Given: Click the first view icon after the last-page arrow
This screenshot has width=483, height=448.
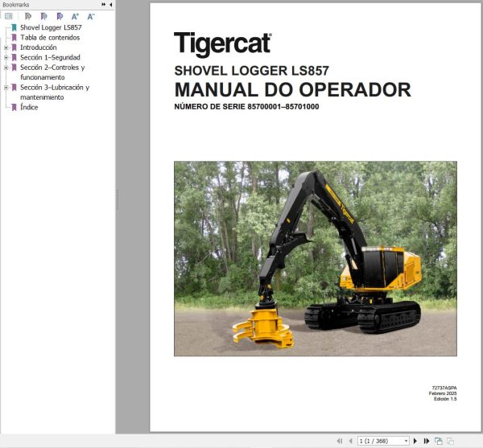Looking at the screenshot, I should [x=439, y=441].
